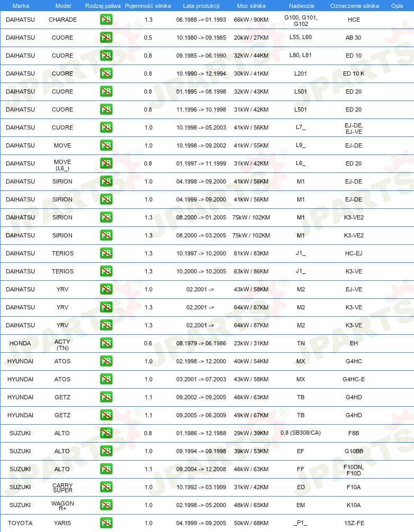Click the Opis column header
Screen dimensions: 414x532
pos(397,6)
